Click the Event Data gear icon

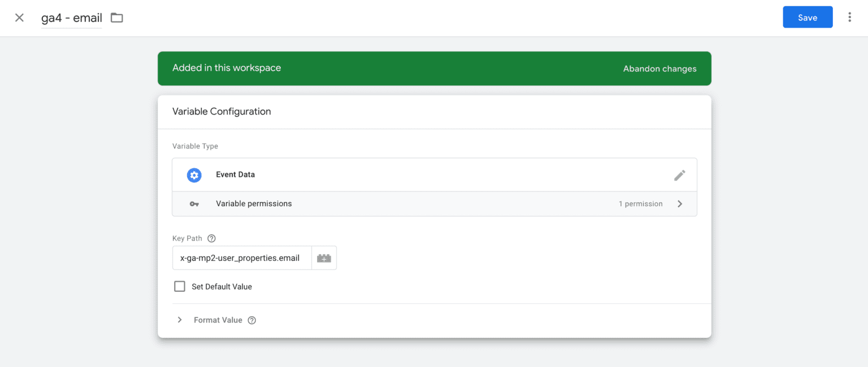click(x=194, y=175)
